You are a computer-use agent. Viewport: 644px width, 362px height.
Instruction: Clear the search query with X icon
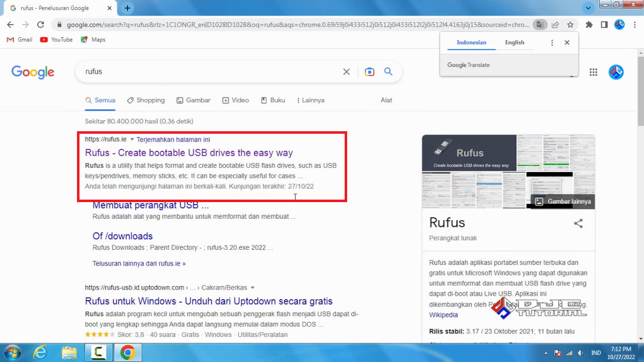[346, 72]
